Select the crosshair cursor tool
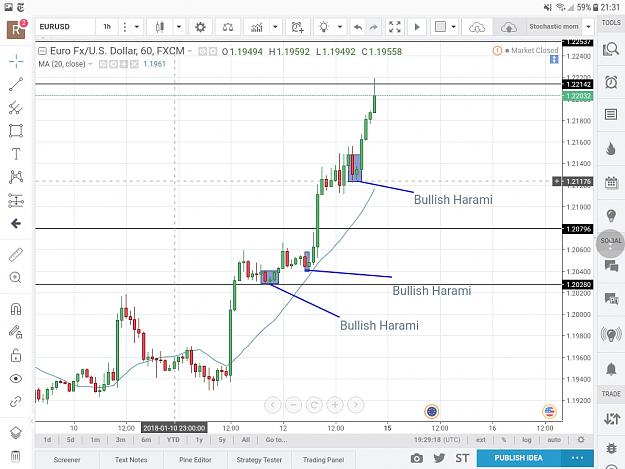This screenshot has height=469, width=625. pyautogui.click(x=16, y=61)
